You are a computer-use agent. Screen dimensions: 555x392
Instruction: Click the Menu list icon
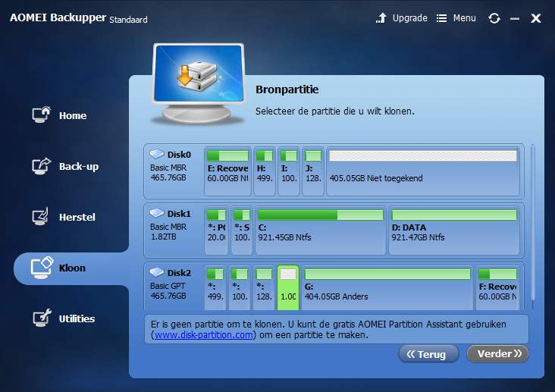[x=441, y=18]
